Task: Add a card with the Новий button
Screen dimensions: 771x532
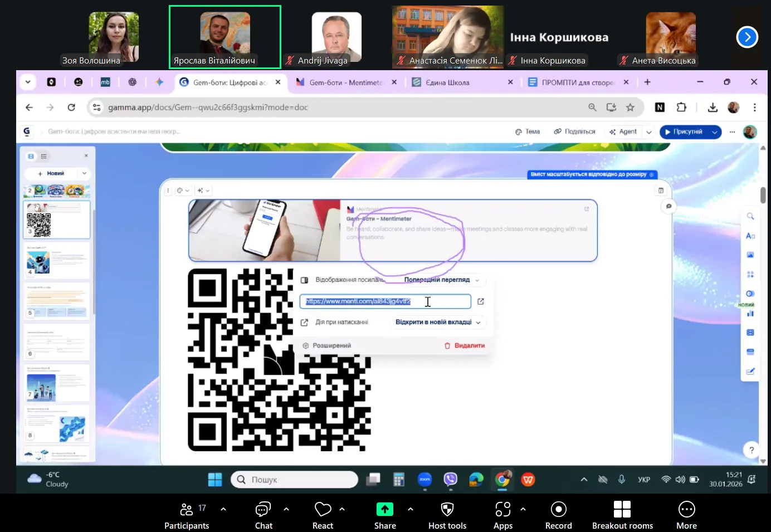Action: (51, 173)
